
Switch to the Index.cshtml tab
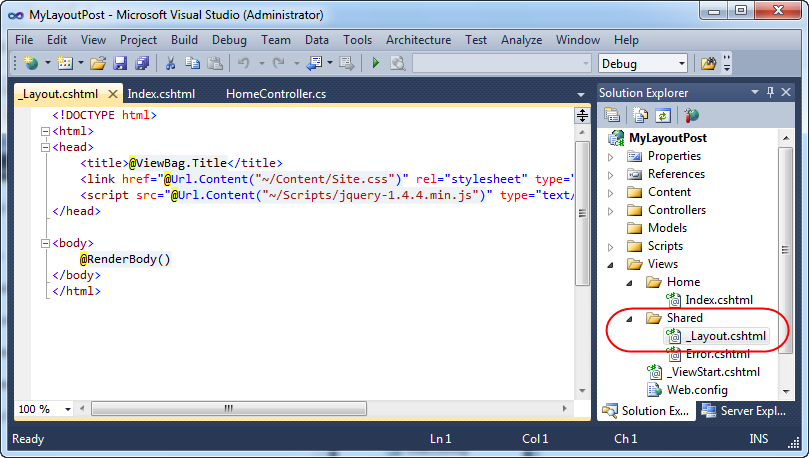coord(161,94)
